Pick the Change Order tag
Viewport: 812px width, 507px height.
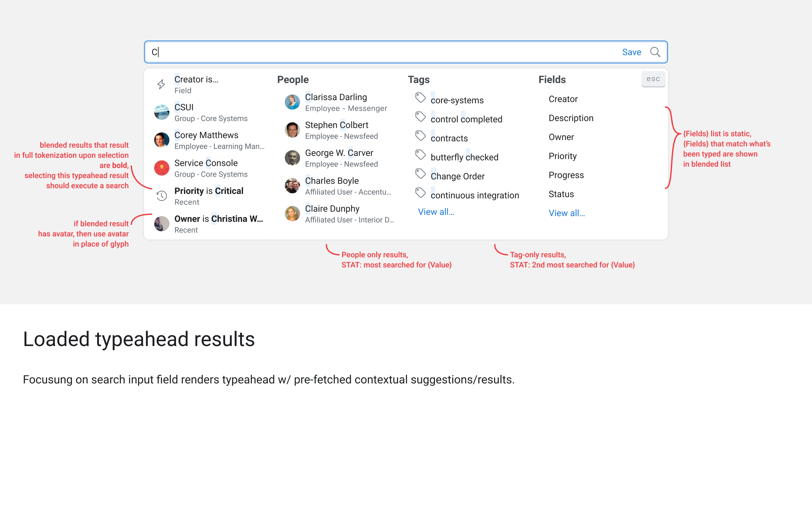(457, 176)
